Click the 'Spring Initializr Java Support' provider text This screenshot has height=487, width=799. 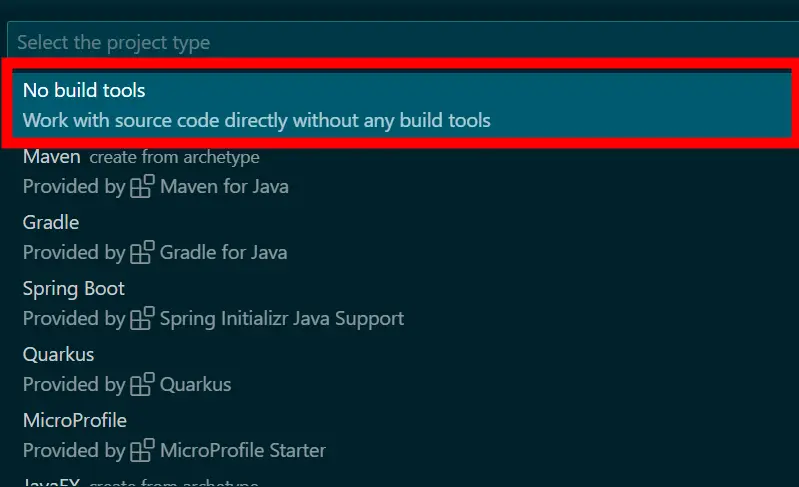tap(282, 319)
